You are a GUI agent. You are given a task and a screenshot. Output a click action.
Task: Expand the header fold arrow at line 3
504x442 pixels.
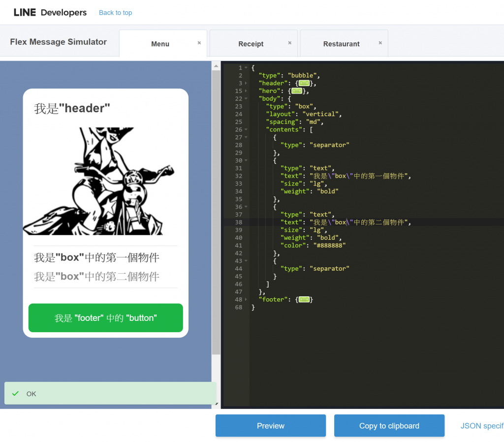246,83
